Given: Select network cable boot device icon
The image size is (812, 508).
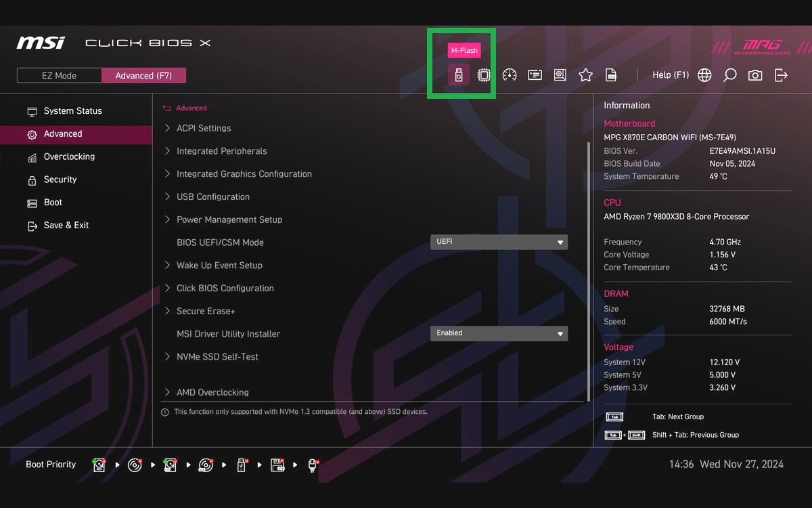Looking at the screenshot, I should pos(313,465).
